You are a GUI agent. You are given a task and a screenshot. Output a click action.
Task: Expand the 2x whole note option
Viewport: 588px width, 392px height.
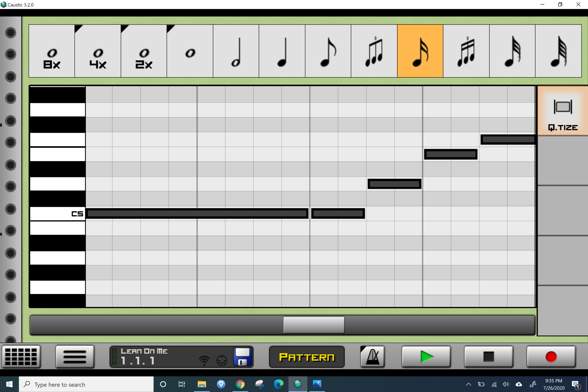click(144, 51)
